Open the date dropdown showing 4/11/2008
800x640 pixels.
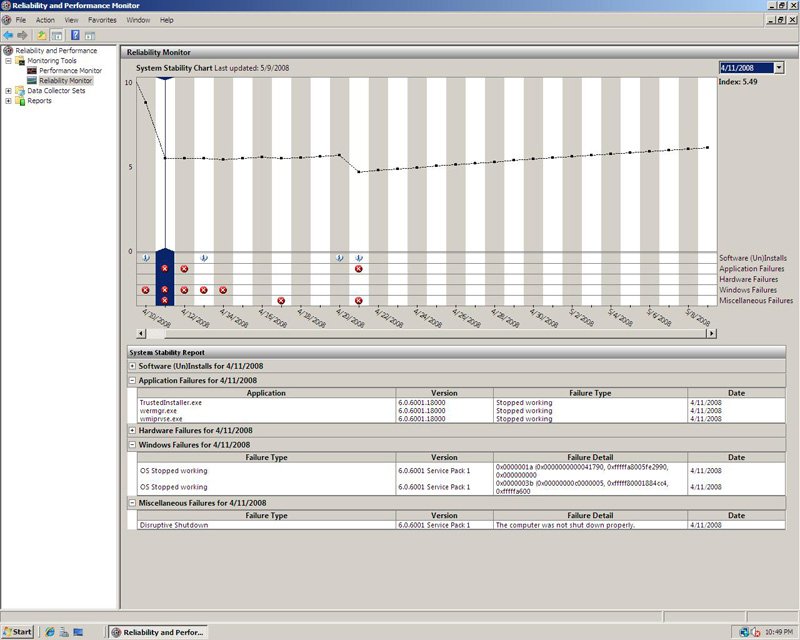(x=779, y=68)
